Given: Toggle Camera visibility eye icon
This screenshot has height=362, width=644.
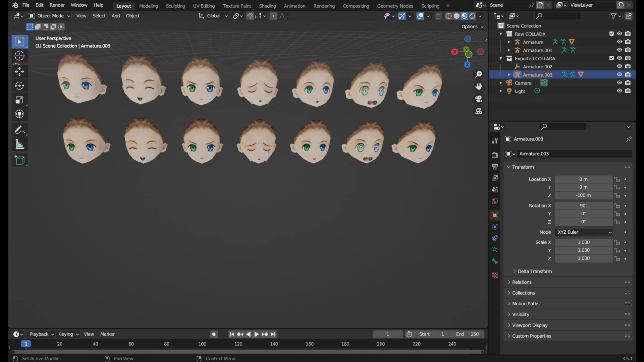Looking at the screenshot, I should click(619, 83).
